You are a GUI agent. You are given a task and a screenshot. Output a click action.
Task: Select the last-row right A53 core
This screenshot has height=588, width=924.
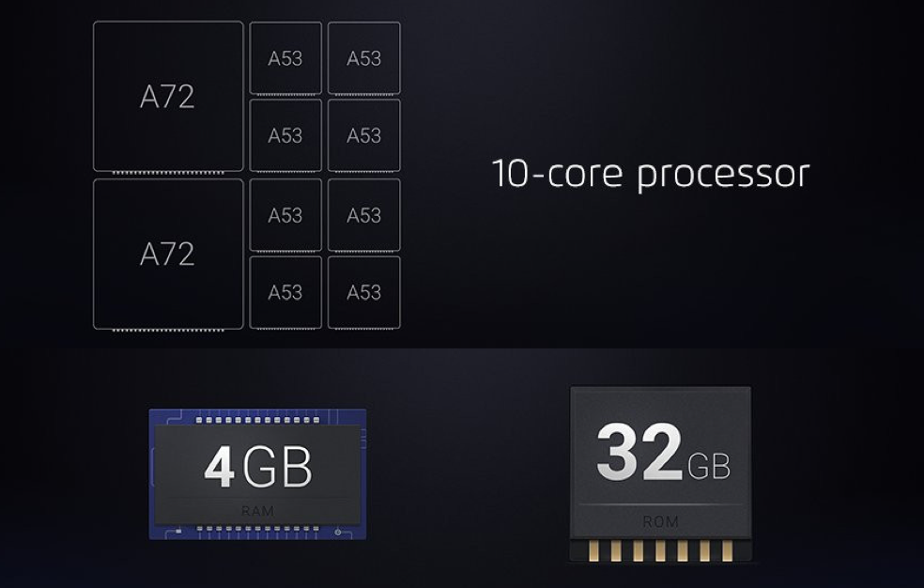point(363,292)
